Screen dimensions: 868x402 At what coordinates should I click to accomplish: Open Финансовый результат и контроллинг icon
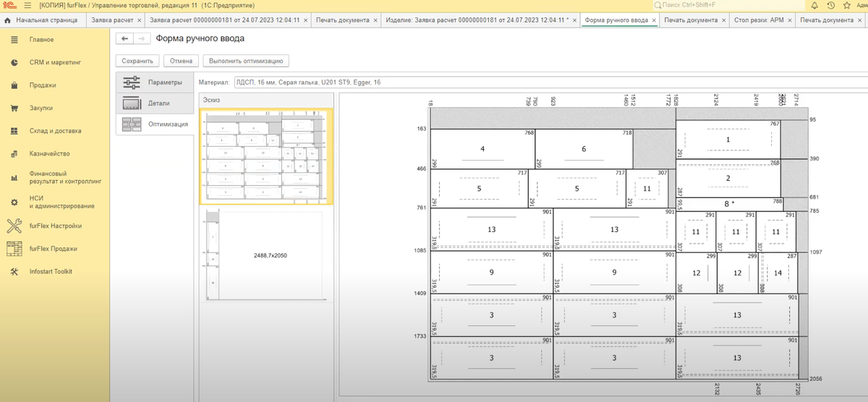(x=14, y=178)
